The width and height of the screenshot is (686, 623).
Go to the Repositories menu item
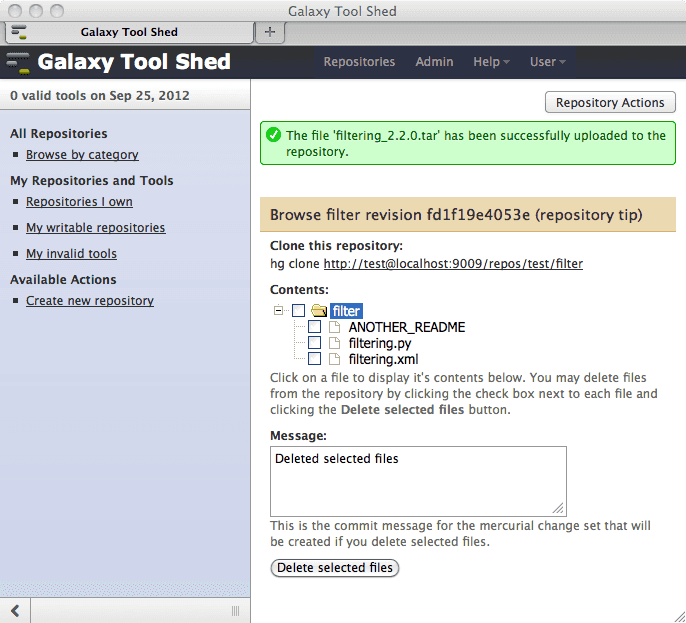(359, 62)
